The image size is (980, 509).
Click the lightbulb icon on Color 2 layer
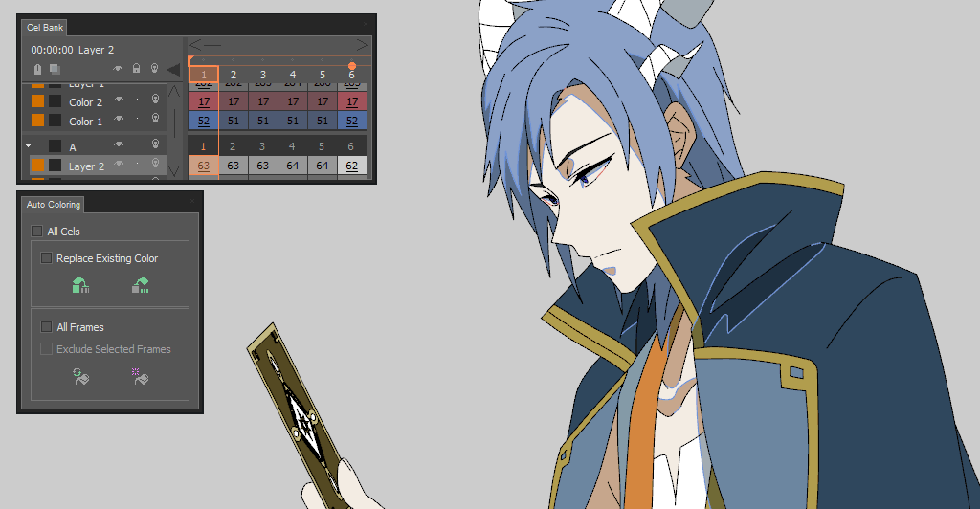tap(156, 100)
